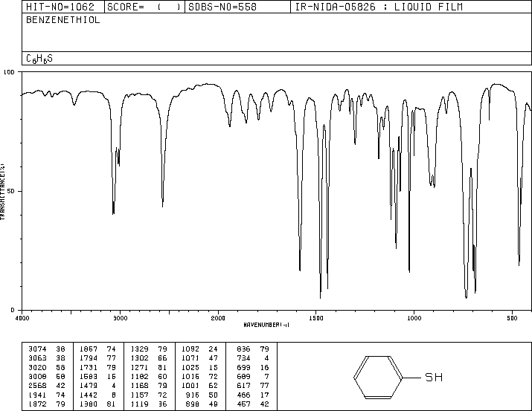Click IR-NIDA-05826 LIQUID FILM label

[x=379, y=7]
